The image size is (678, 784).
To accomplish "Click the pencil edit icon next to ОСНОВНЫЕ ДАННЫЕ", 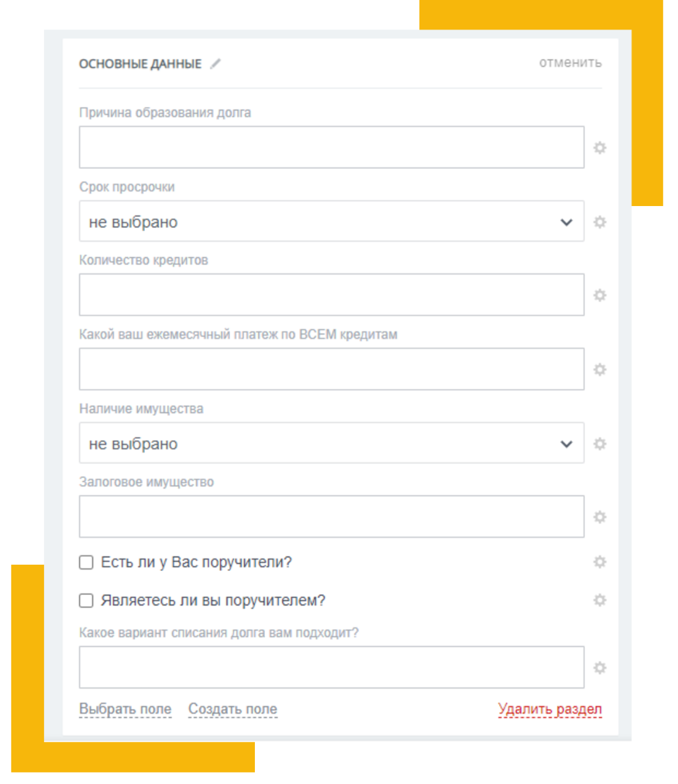I will [215, 63].
